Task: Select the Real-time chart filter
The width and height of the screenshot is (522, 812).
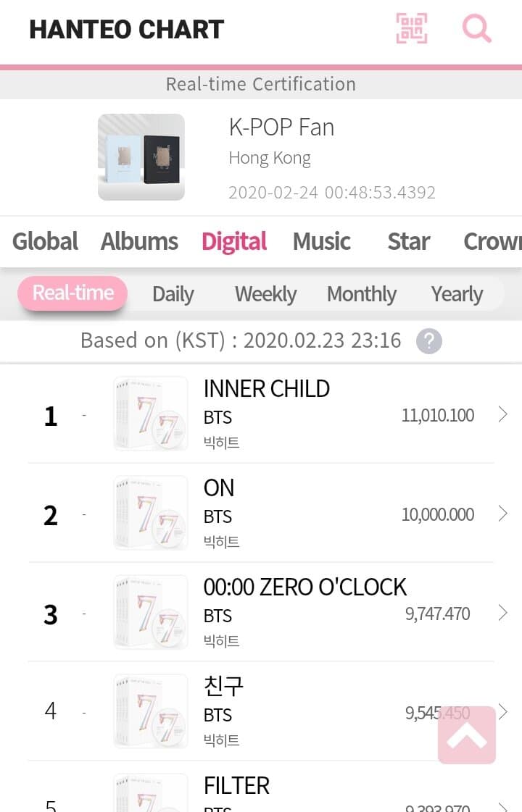Action: point(73,293)
